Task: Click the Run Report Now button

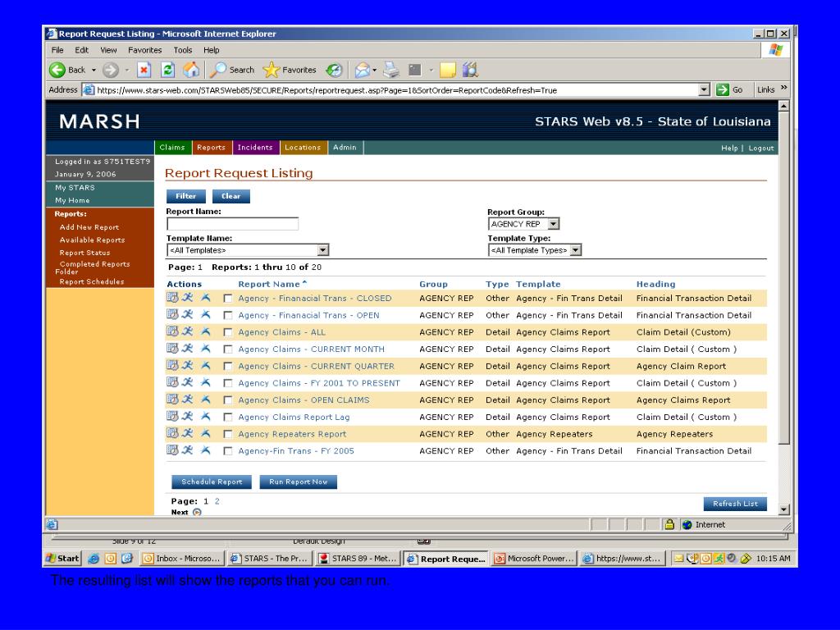Action: tap(299, 482)
